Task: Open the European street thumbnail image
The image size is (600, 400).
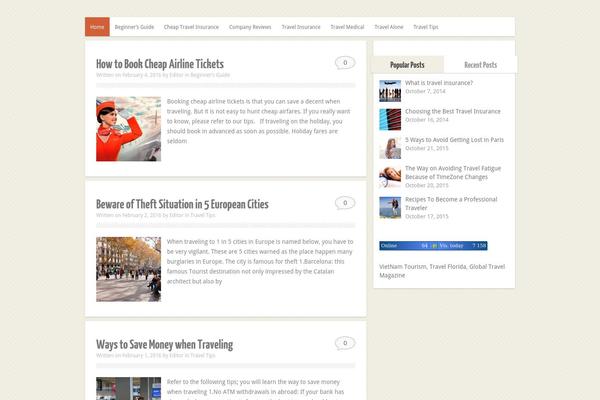Action: pos(129,269)
